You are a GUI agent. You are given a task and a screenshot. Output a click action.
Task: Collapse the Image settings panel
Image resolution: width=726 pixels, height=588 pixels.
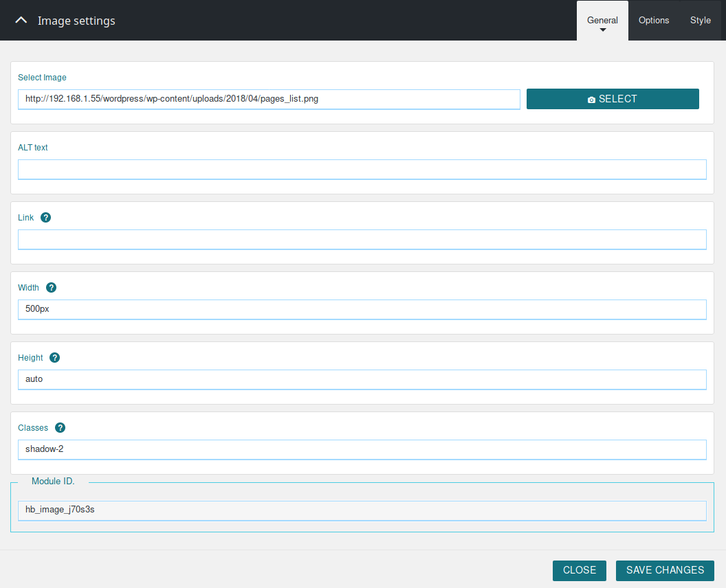pyautogui.click(x=21, y=20)
